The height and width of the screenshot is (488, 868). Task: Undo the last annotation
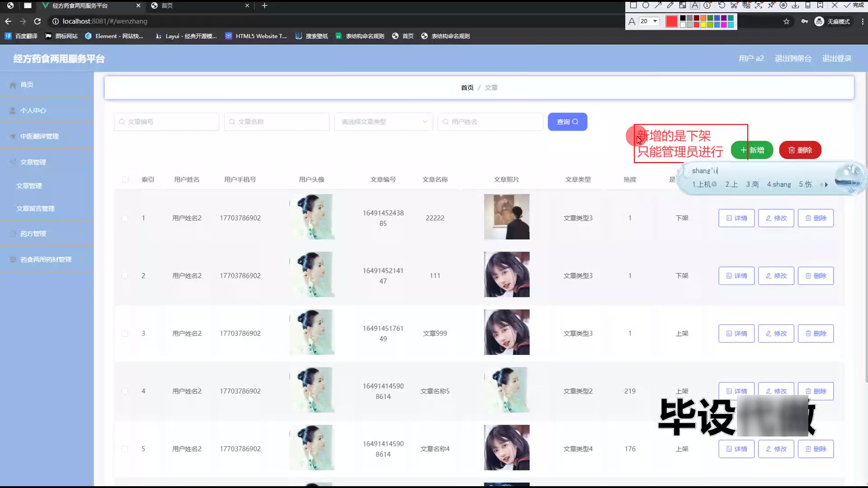(x=722, y=5)
